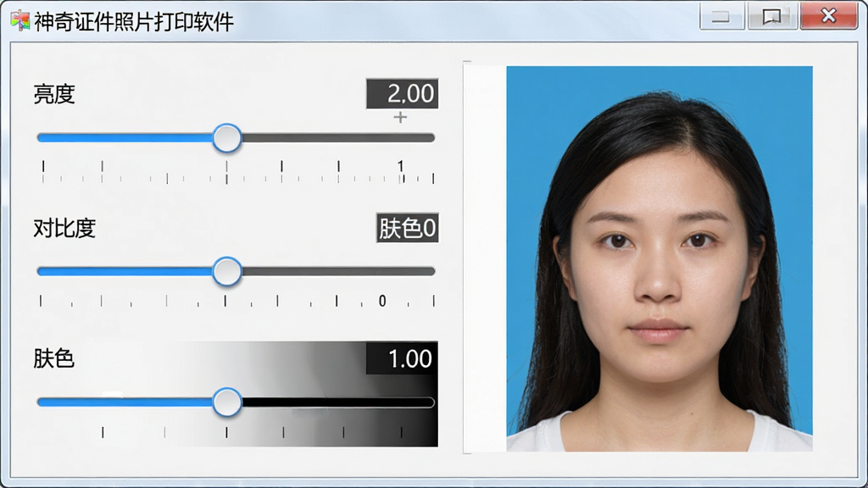Maximize the 神奇证件照片打印软件 window
868x488 pixels.
(771, 17)
